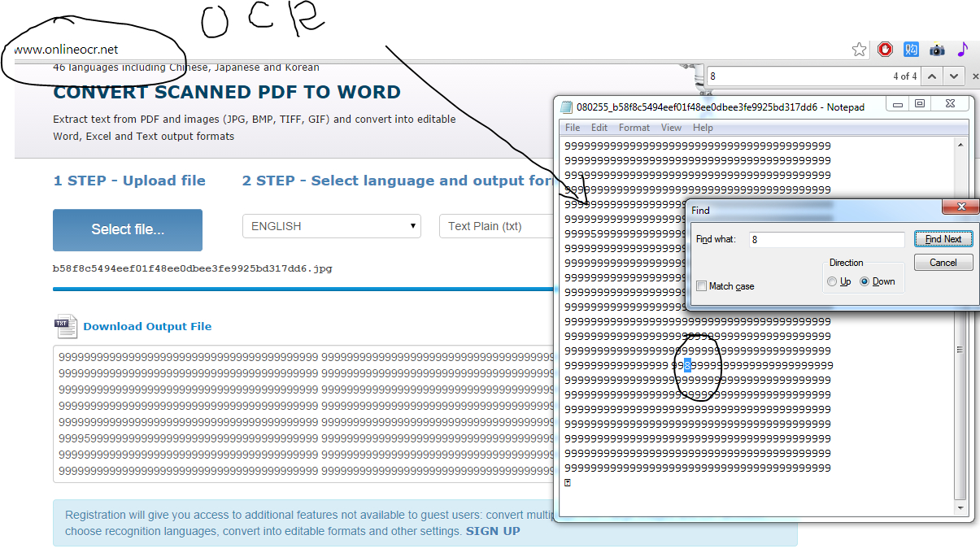Bookmark this page with the star icon
This screenshot has height=553, width=980.
859,50
